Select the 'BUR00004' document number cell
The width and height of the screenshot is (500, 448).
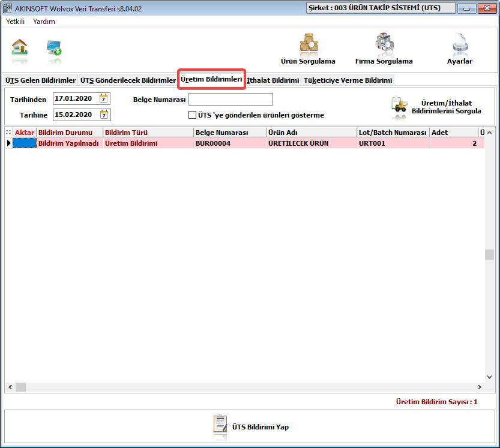[x=230, y=143]
